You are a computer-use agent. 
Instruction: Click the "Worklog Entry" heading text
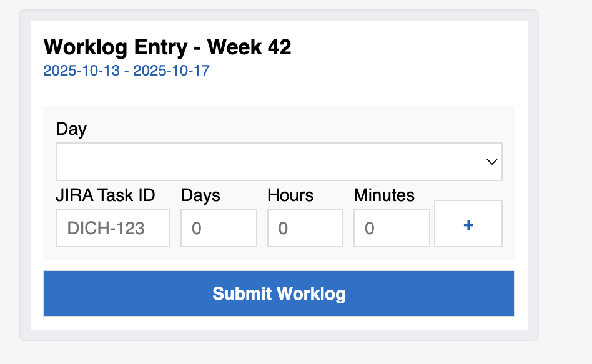pos(116,47)
